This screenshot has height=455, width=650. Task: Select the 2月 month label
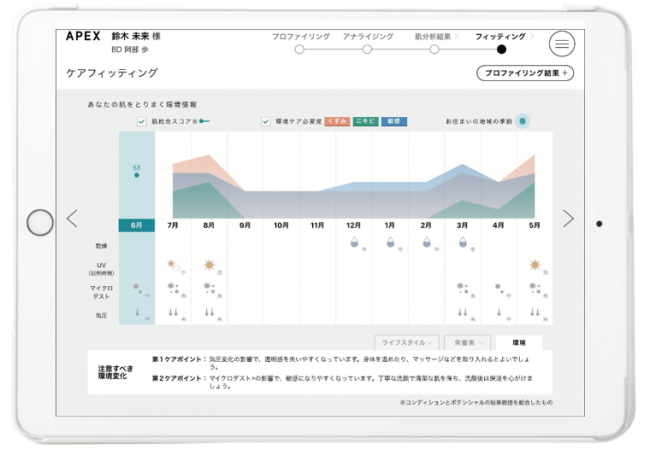pos(426,225)
